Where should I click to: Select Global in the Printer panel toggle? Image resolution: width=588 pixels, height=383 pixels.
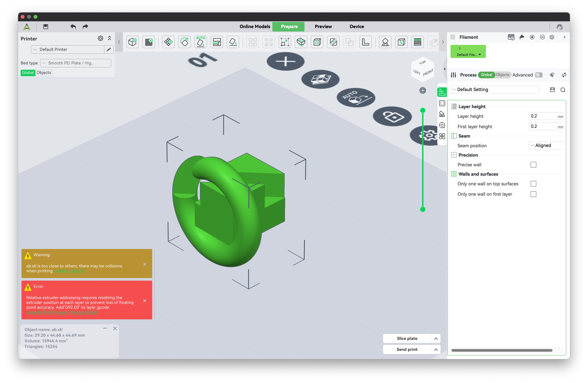pos(28,72)
